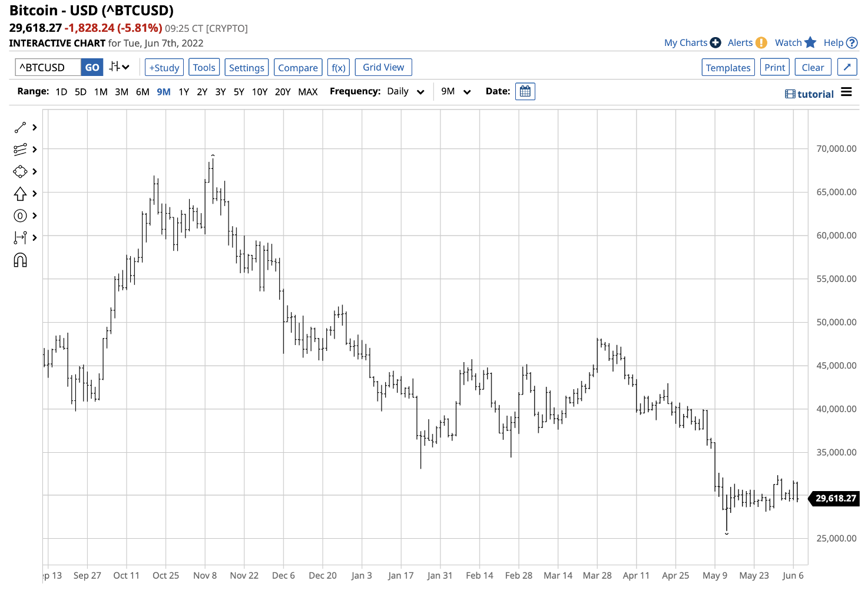This screenshot has height=610, width=868.
Task: Open the My Charts link
Action: point(685,42)
